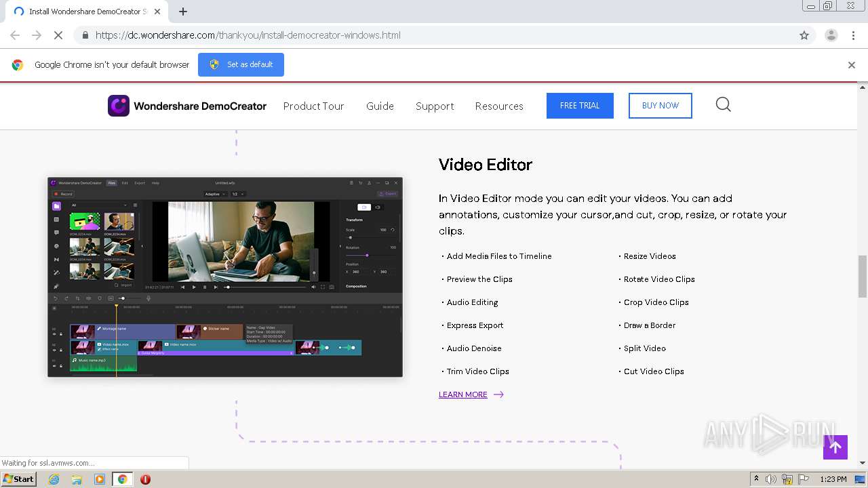The width and height of the screenshot is (868, 488).
Task: Open Chrome's three-dot menu
Action: 854,35
